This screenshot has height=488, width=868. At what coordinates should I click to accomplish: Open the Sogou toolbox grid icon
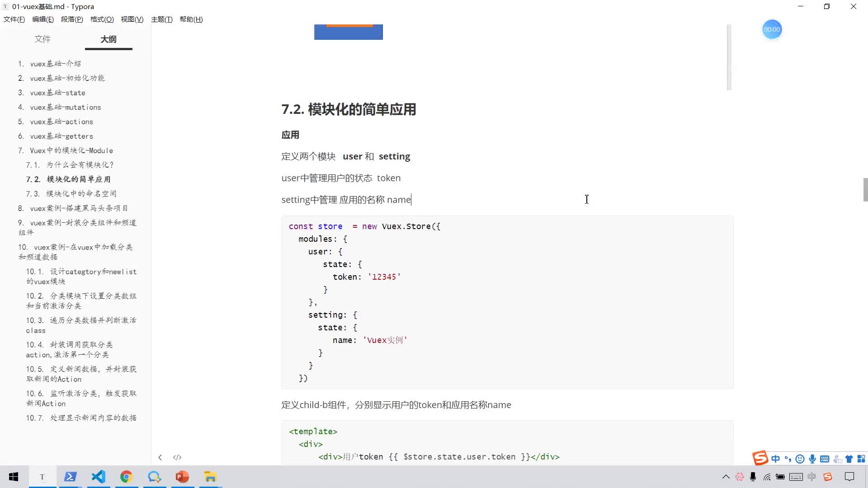click(x=861, y=459)
